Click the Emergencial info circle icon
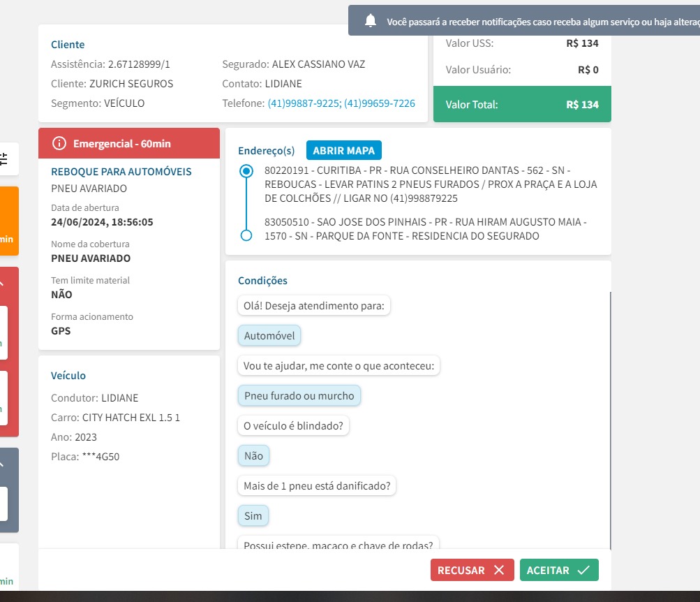 59,143
